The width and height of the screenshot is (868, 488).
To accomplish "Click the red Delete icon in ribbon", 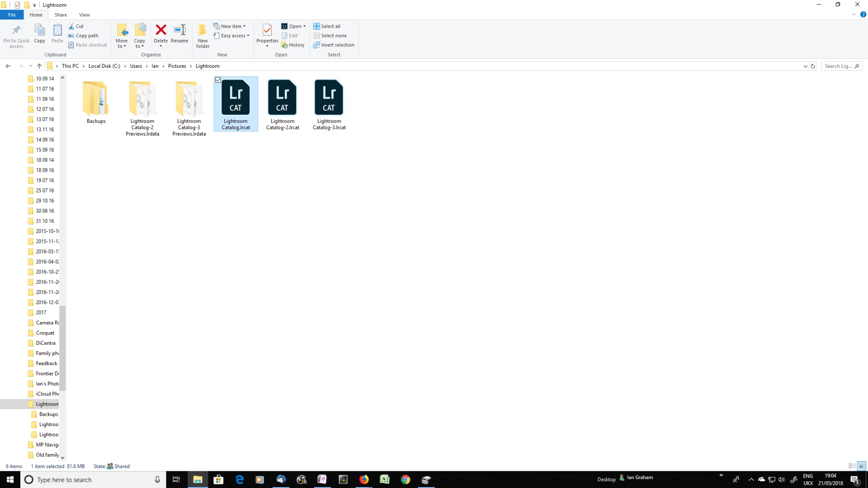I will [x=160, y=30].
